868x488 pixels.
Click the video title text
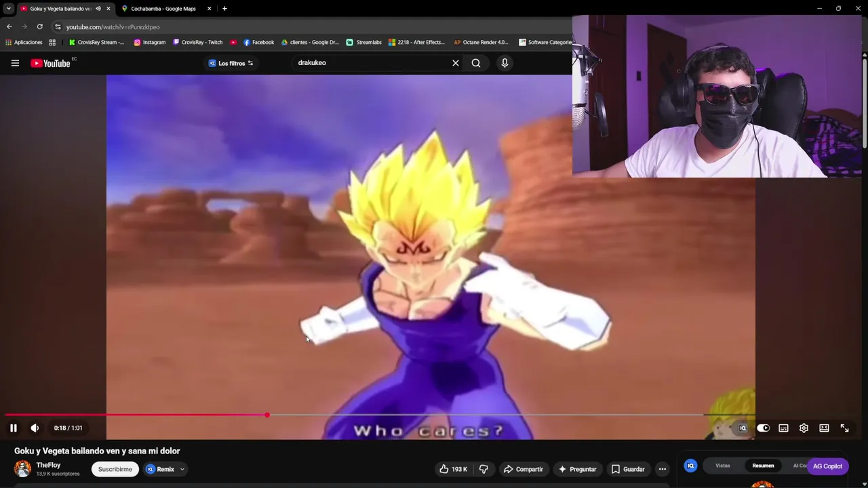point(97,451)
